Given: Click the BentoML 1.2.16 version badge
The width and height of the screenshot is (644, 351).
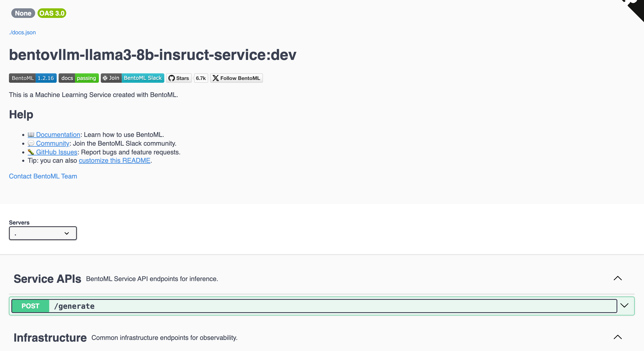Looking at the screenshot, I should (33, 78).
